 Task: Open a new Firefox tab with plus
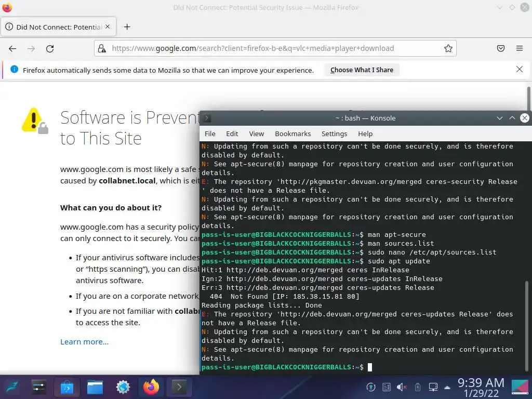point(127,27)
